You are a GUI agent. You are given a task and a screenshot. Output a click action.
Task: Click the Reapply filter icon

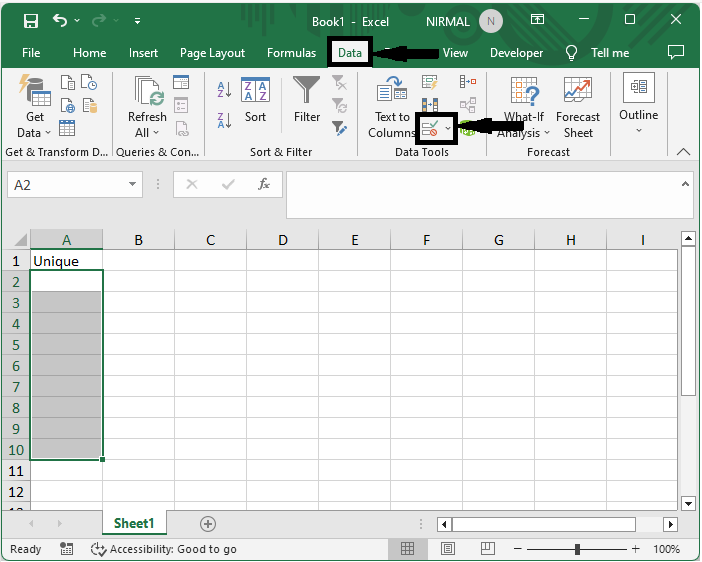click(x=340, y=106)
